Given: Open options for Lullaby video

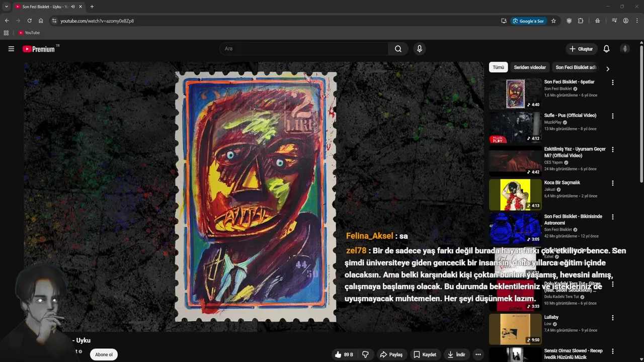Looking at the screenshot, I should coord(612,318).
